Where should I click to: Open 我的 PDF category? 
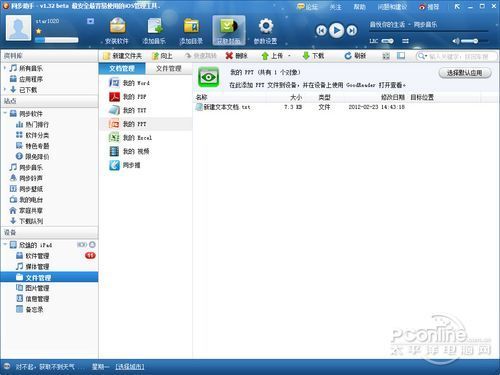point(146,97)
